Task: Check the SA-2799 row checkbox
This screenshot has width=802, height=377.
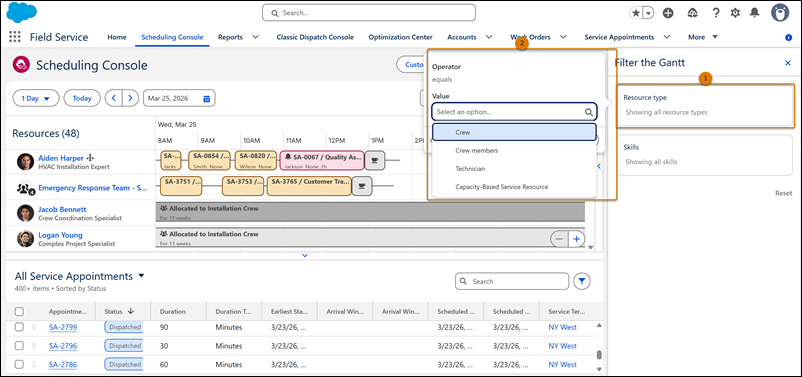Action: pyautogui.click(x=19, y=327)
